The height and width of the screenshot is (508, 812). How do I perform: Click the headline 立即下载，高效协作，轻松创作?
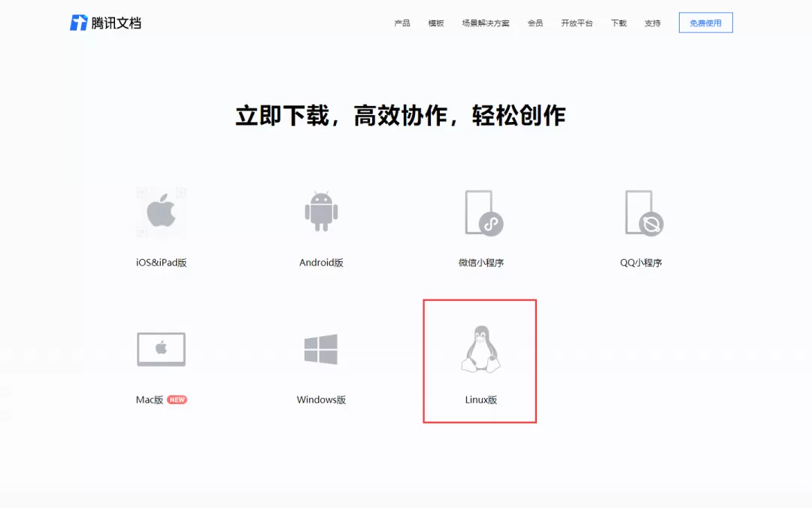[x=400, y=115]
